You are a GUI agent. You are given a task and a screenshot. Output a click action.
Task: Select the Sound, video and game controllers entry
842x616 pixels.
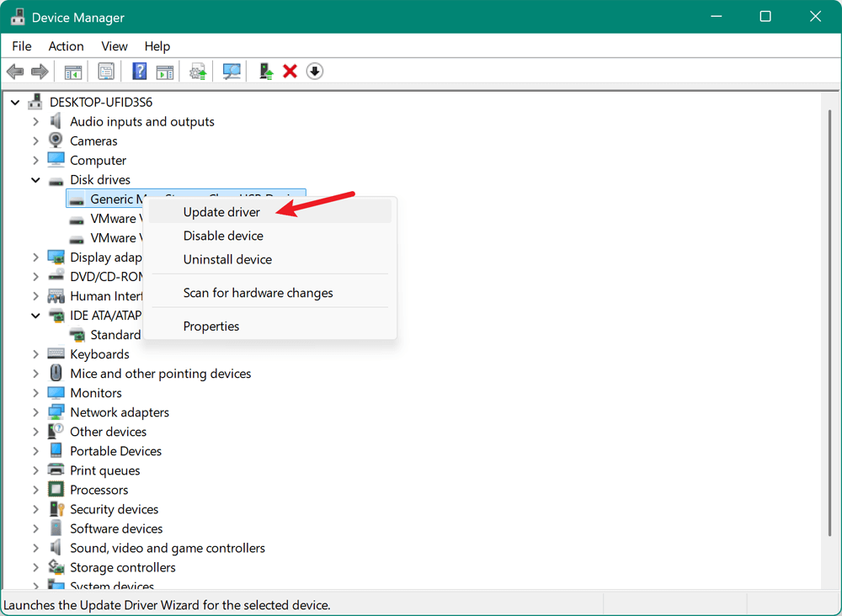click(x=168, y=547)
